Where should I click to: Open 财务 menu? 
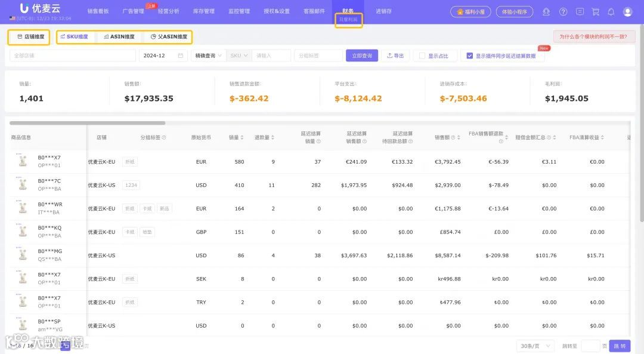pyautogui.click(x=348, y=11)
